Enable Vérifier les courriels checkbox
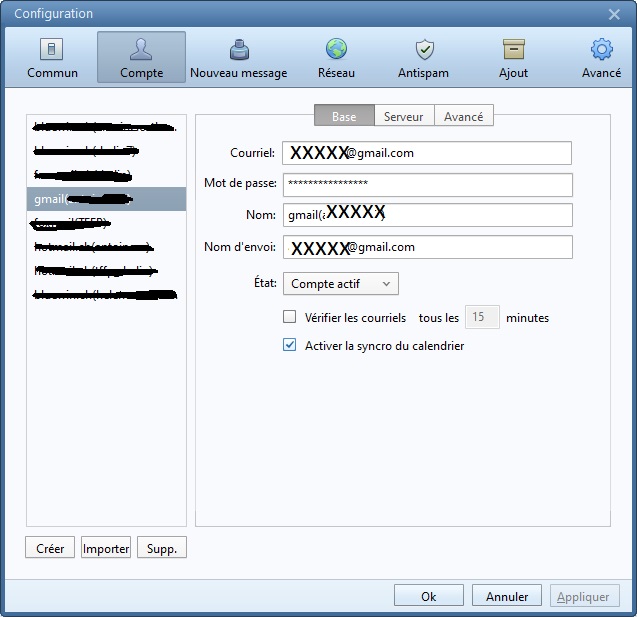 [290, 318]
